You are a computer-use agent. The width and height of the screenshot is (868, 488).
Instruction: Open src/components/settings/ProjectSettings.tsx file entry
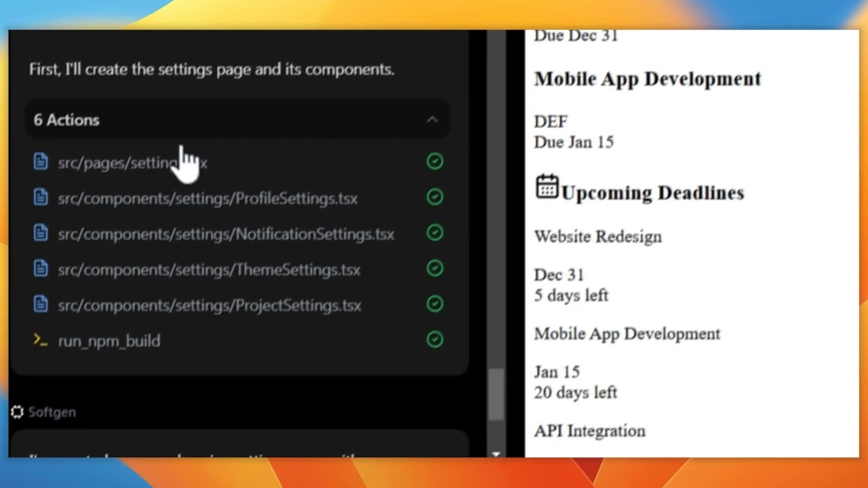210,306
